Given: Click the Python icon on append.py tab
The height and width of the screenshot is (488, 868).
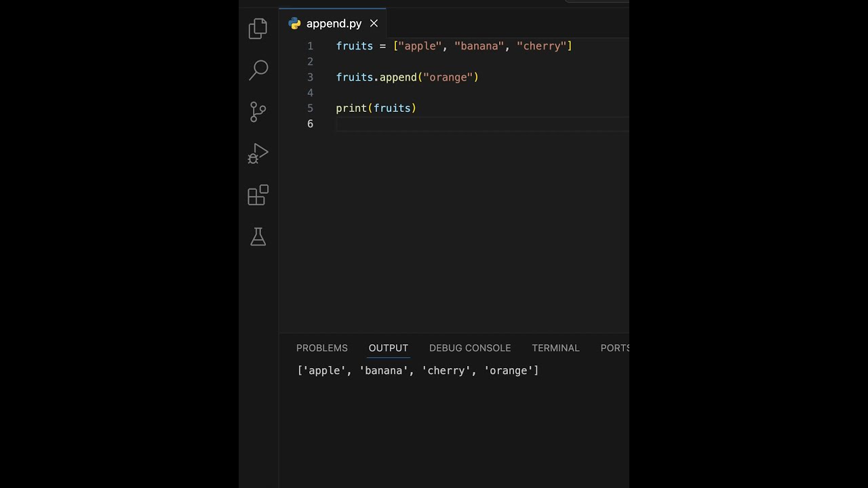Looking at the screenshot, I should (x=294, y=23).
